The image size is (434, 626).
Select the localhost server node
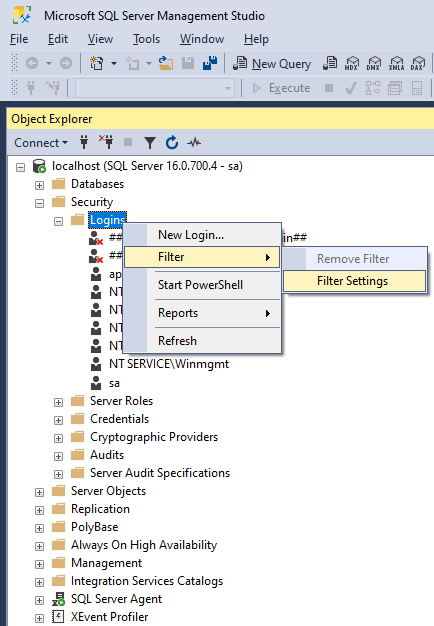pyautogui.click(x=147, y=166)
